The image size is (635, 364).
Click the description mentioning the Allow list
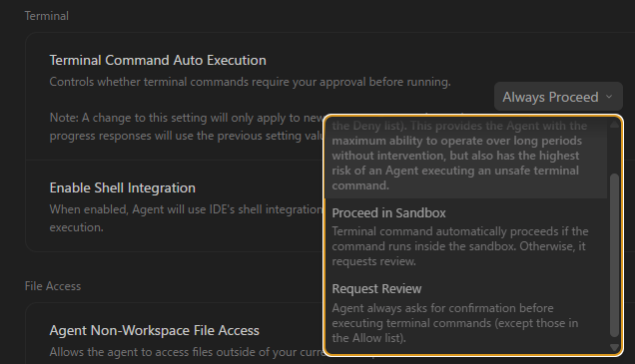[455, 323]
